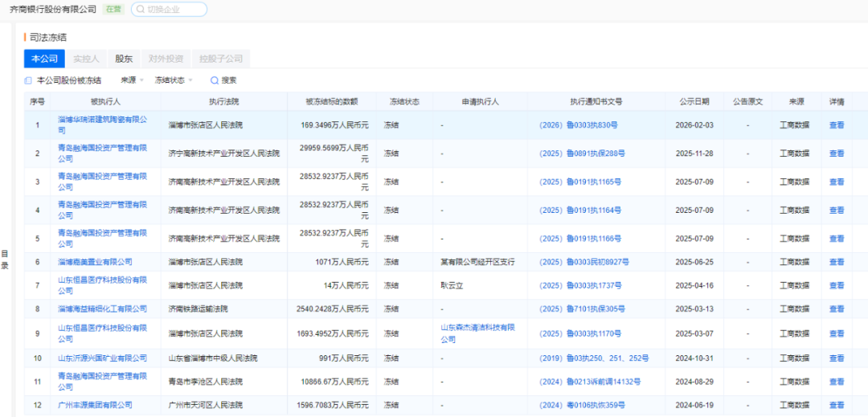The height and width of the screenshot is (417, 868).
Task: Select the 本公司 tab
Action: pyautogui.click(x=44, y=59)
